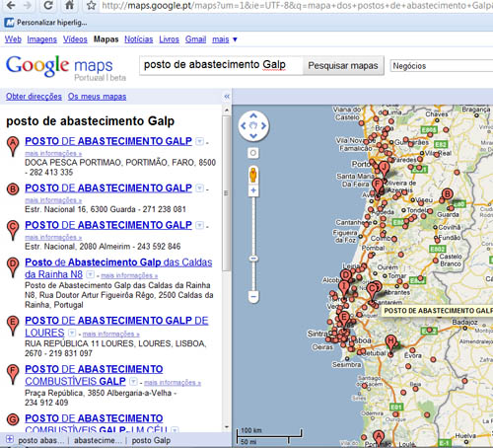Click marker C icon in the results list

(13, 230)
